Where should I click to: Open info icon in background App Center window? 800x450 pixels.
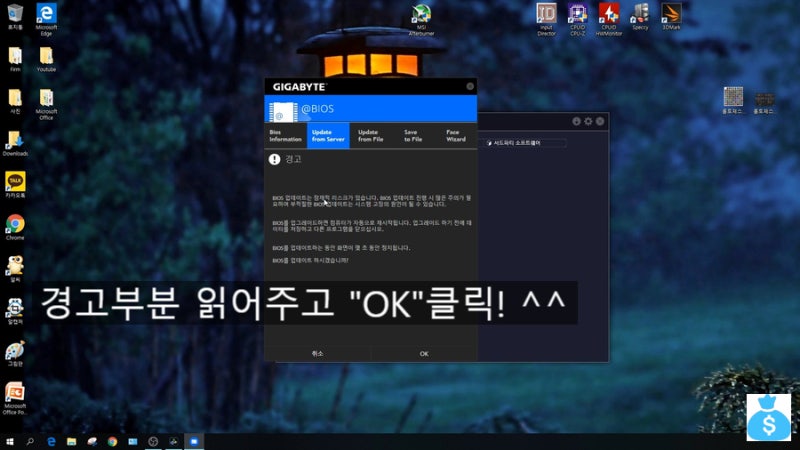(576, 121)
